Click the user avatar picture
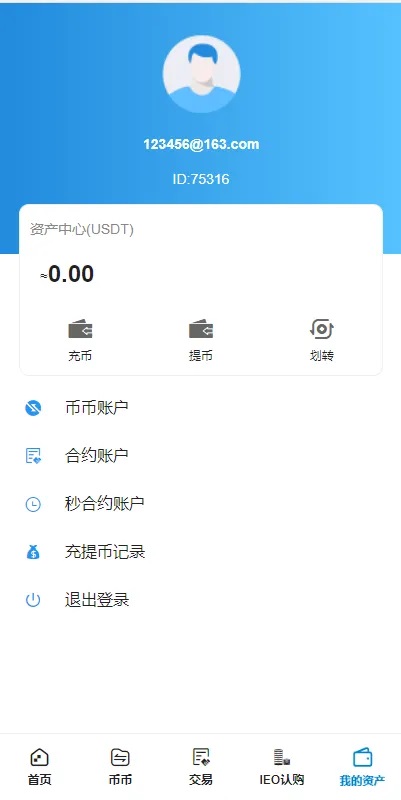Screen dimensions: 401x800 pyautogui.click(x=202, y=74)
